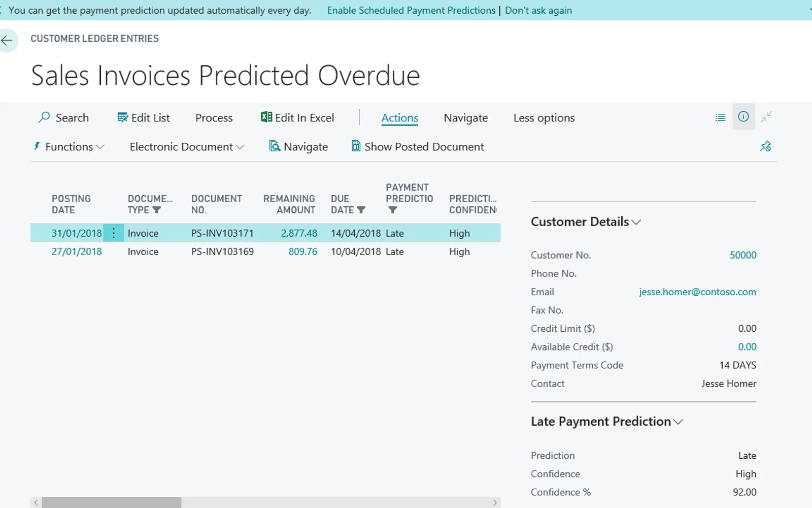812x508 pixels.
Task: Click the Available Credit 0.00 value
Action: pyautogui.click(x=747, y=346)
